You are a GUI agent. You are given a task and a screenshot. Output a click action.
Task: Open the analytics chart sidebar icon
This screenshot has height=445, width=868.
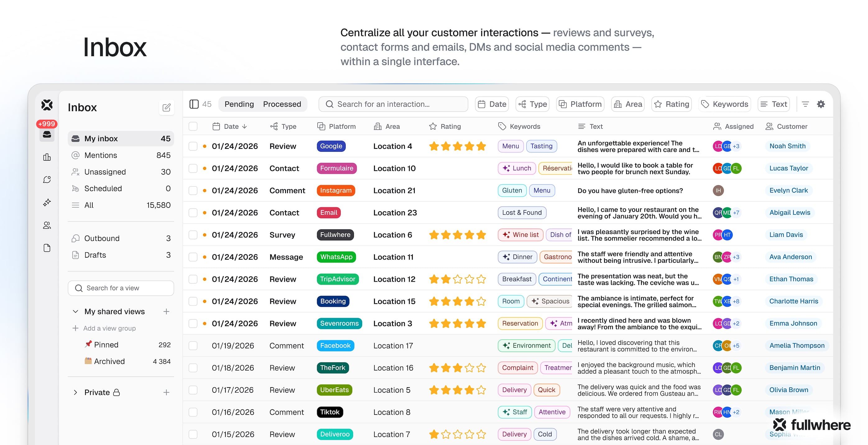coord(47,157)
